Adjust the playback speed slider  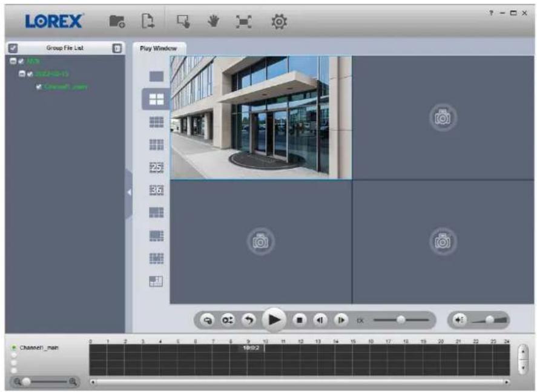[x=401, y=320]
